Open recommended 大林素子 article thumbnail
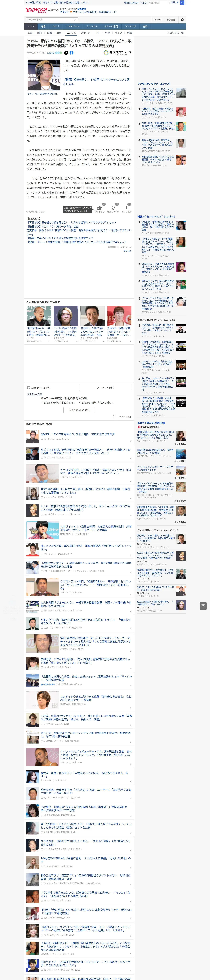The image size is (210, 980). tap(119, 316)
